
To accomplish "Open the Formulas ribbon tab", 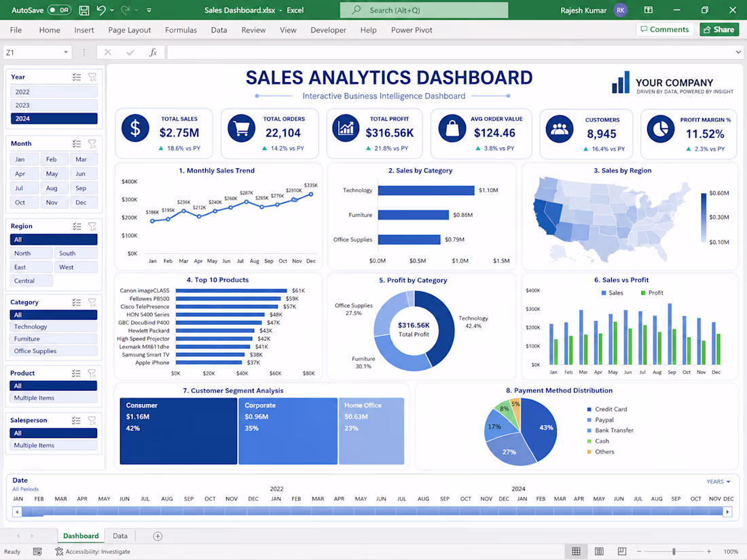I will (x=181, y=30).
